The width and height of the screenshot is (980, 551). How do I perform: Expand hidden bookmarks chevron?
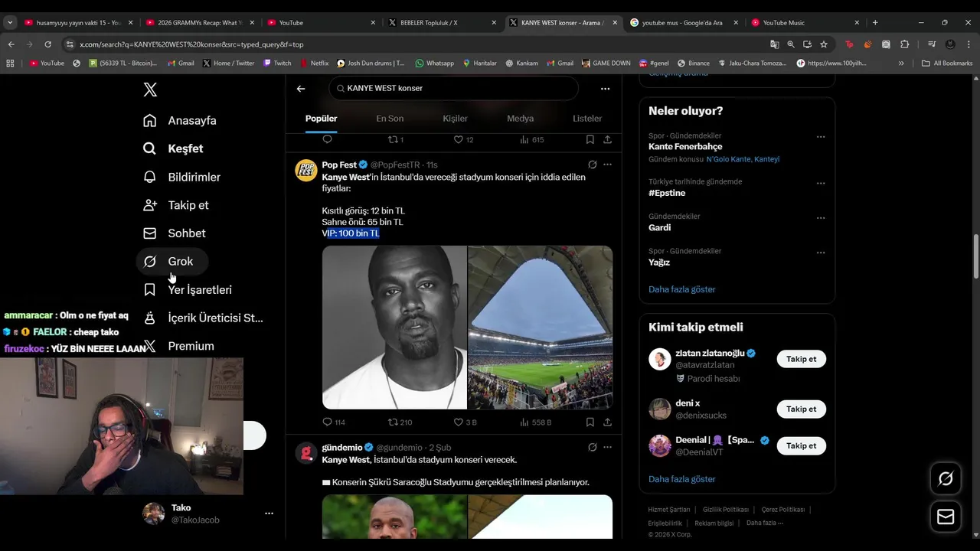click(x=901, y=63)
